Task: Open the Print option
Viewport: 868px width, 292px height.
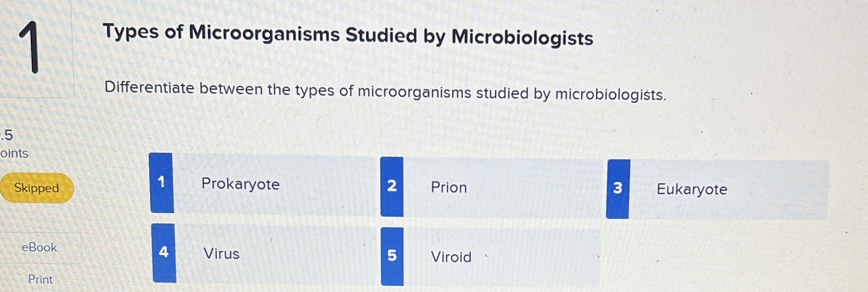Action: [x=40, y=280]
